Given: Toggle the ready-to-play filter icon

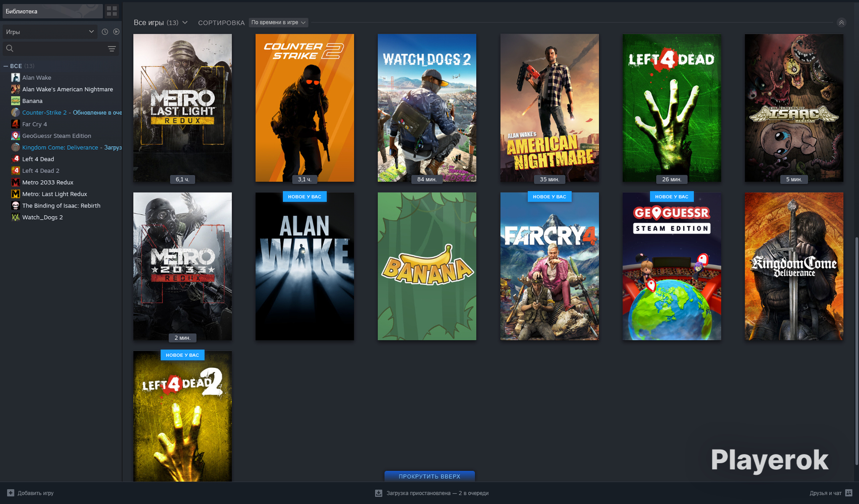Looking at the screenshot, I should 116,32.
